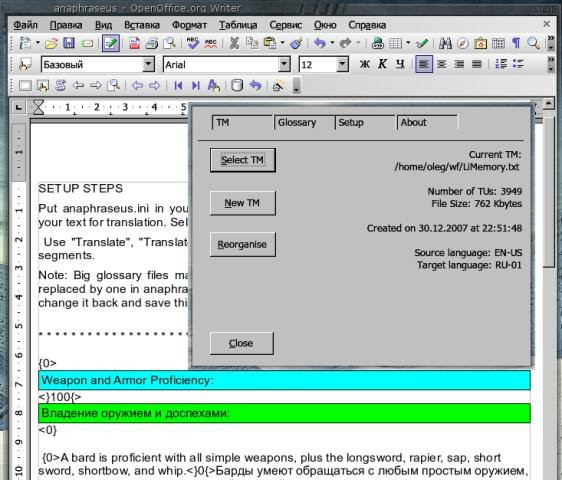Click the Close button in dialog

[x=242, y=343]
